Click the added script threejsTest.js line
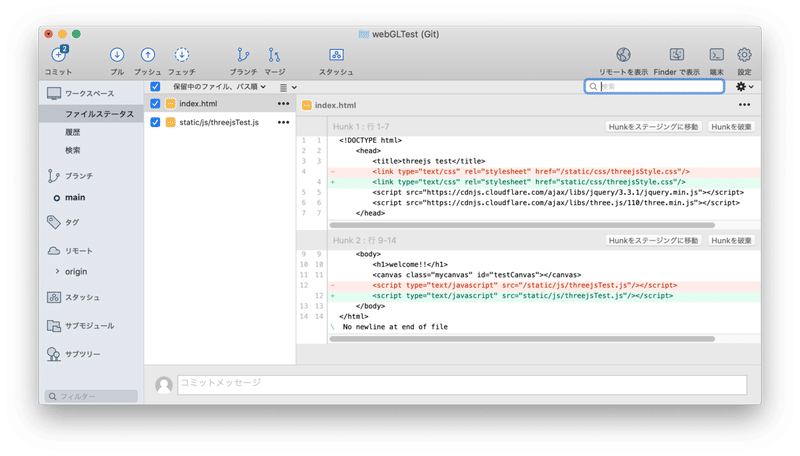Screen dimensions: 800x456 [x=544, y=296]
